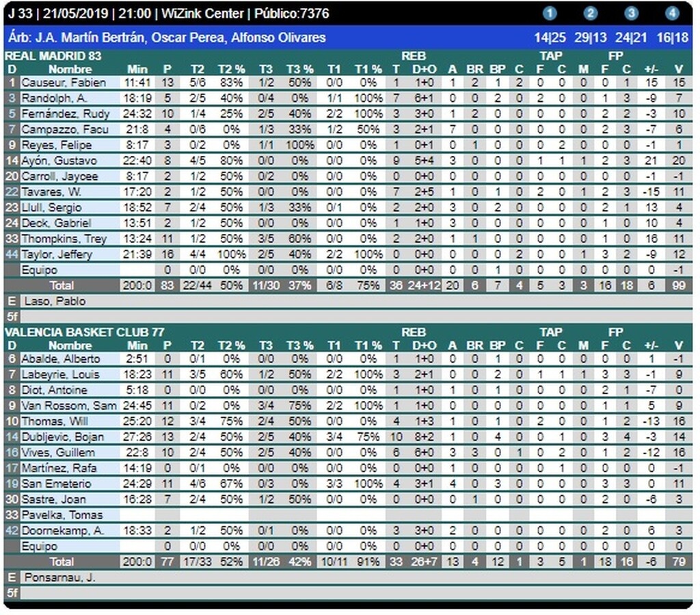Screen dimensions: 700x615
Task: Select Doornekamp, A. row name
Action: click(x=62, y=531)
